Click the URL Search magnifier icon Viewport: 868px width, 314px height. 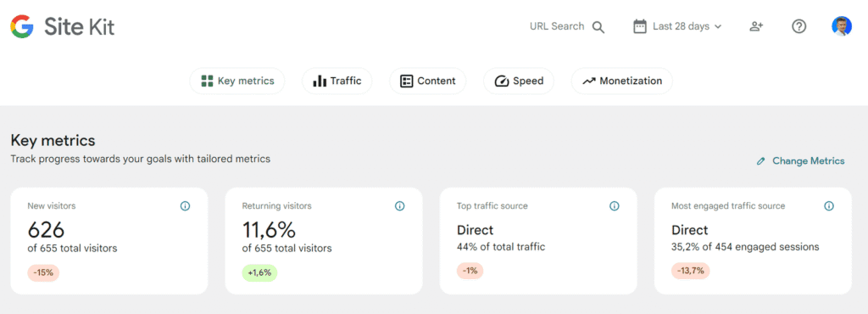point(598,27)
